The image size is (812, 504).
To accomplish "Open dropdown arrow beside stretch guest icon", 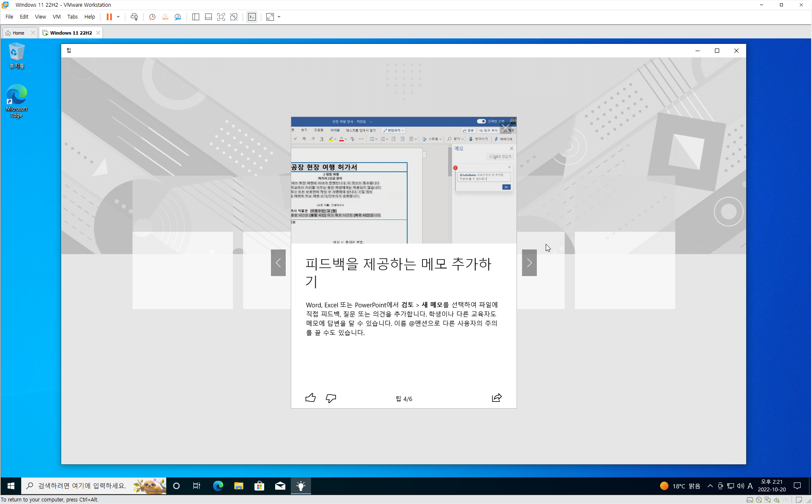I will (279, 17).
